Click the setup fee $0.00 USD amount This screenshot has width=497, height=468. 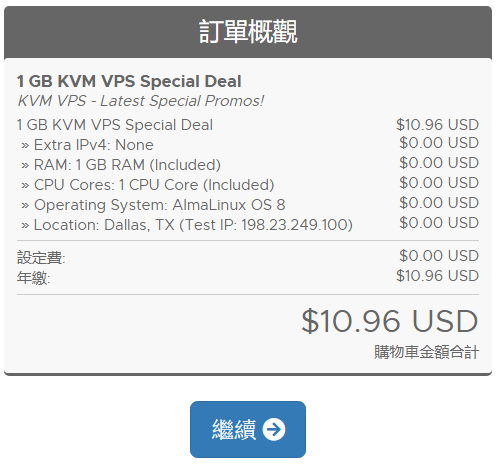click(x=439, y=256)
